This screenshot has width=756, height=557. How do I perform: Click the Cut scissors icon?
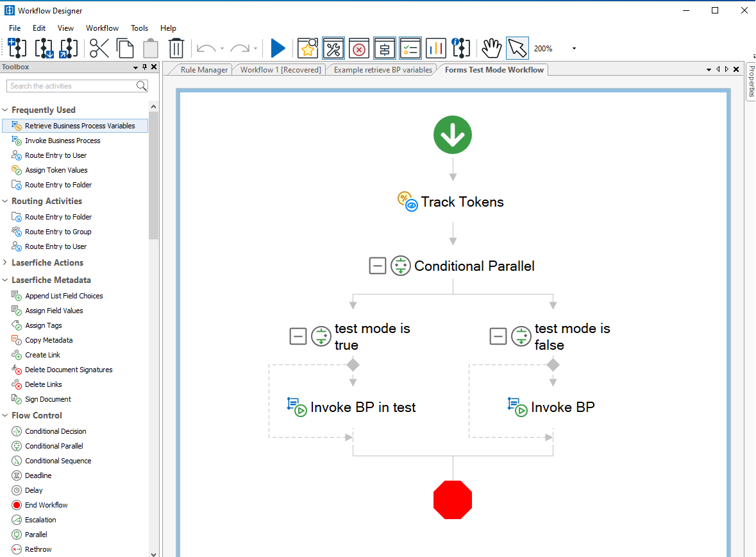click(99, 48)
